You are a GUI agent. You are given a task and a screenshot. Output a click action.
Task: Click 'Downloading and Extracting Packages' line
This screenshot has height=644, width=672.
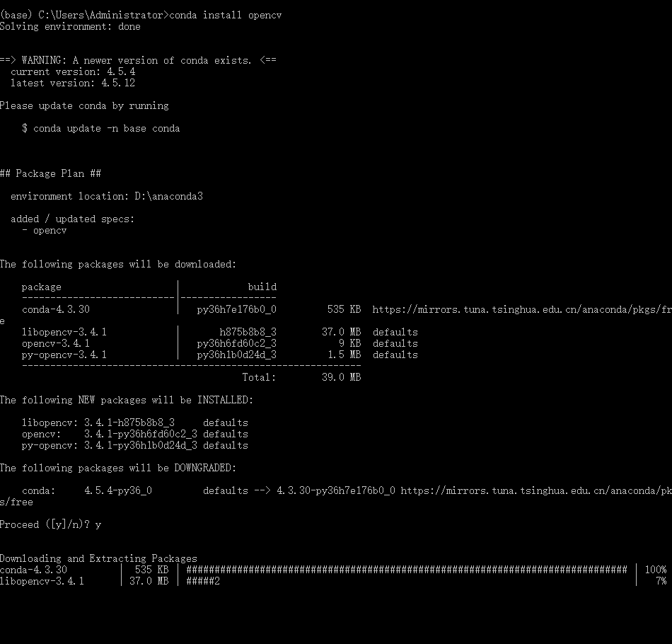tap(98, 558)
